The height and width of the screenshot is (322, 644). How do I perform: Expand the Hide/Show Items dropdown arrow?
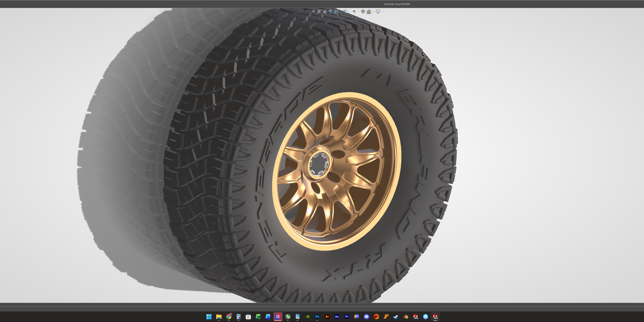click(x=359, y=12)
